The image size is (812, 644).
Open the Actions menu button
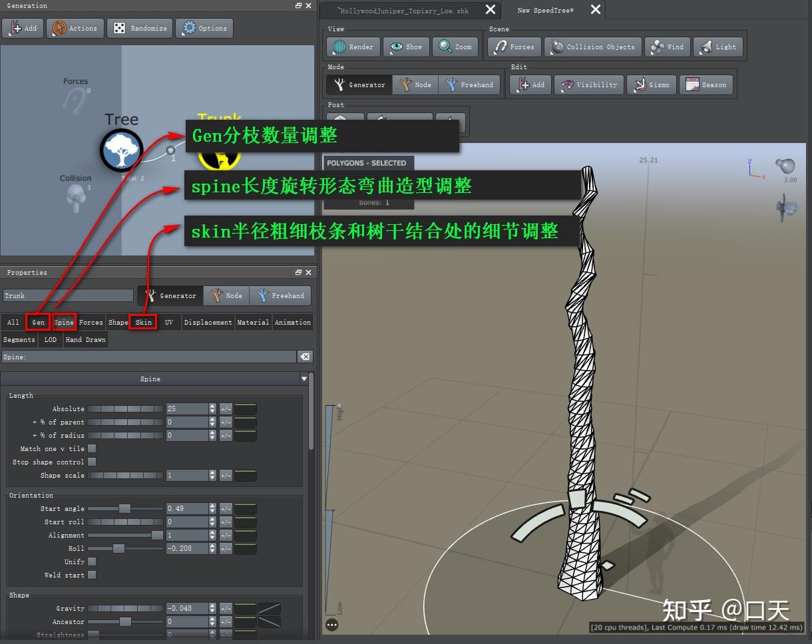point(75,28)
